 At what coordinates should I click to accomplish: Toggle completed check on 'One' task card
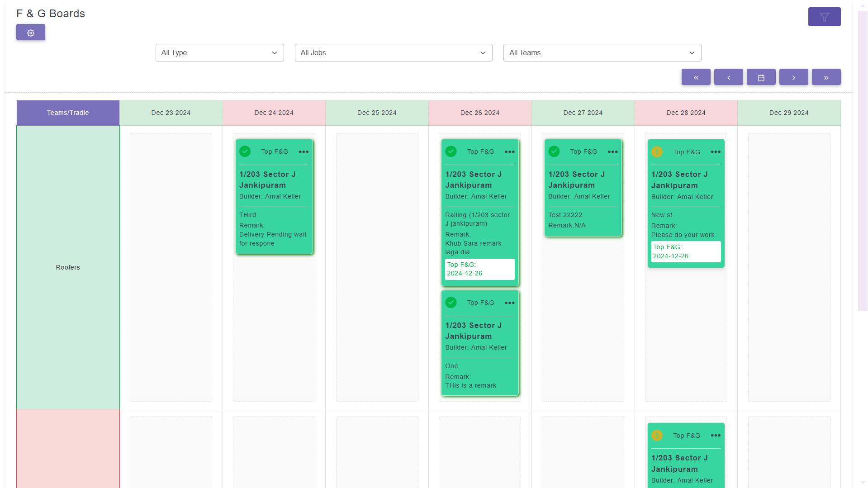click(x=451, y=303)
